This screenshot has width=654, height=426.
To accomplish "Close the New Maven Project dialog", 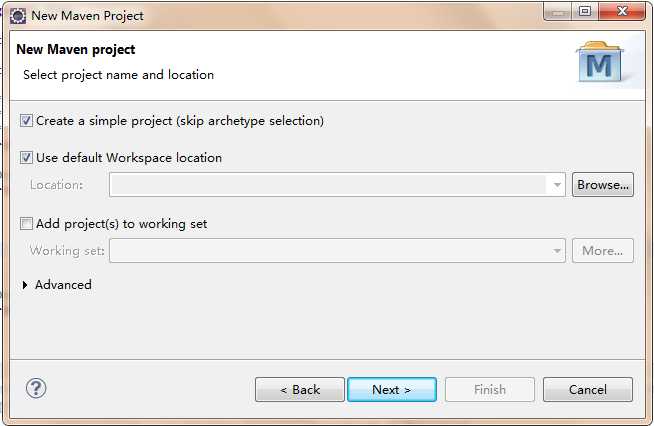I will [x=622, y=12].
